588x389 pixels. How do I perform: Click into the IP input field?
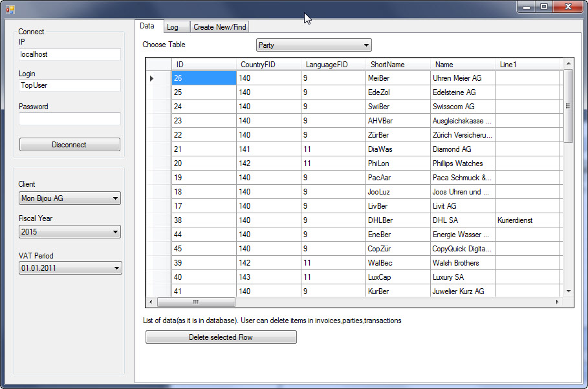[69, 54]
